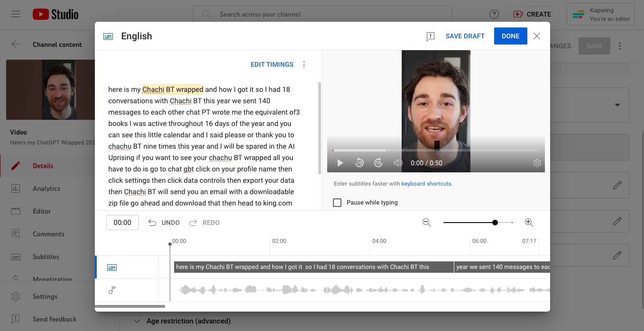This screenshot has width=644, height=331.
Task: Skip forward 10 seconds in the video
Action: click(378, 163)
